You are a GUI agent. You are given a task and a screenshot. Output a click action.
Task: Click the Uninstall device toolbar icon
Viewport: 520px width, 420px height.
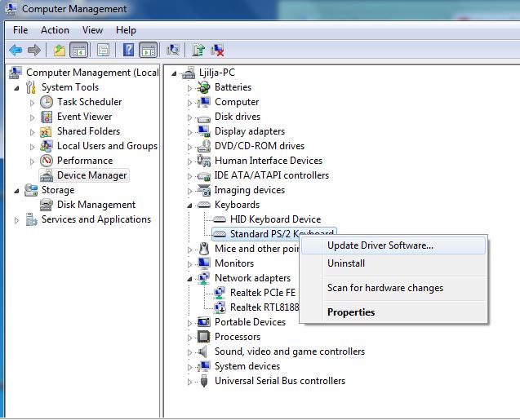[217, 51]
